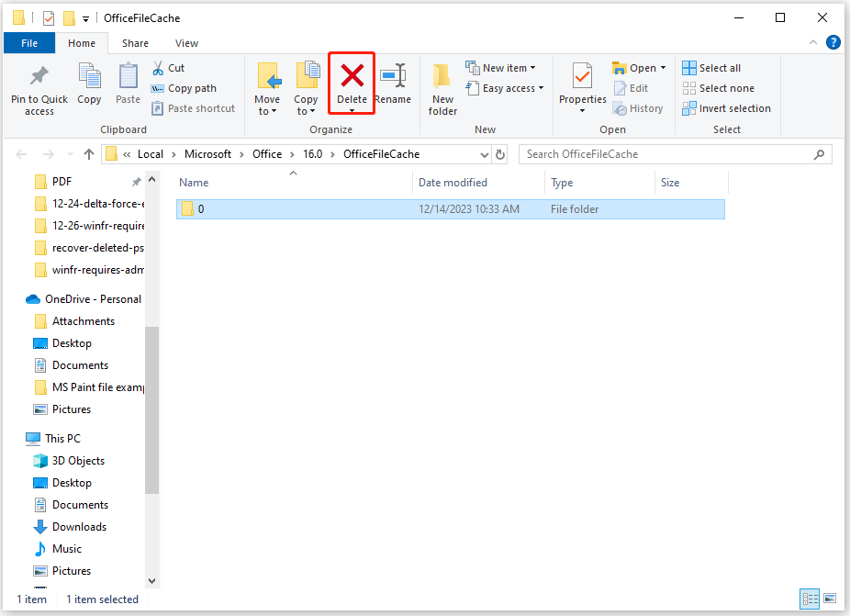Image resolution: width=850 pixels, height=616 pixels.
Task: Expand the Easy access dropdown
Action: tap(541, 88)
